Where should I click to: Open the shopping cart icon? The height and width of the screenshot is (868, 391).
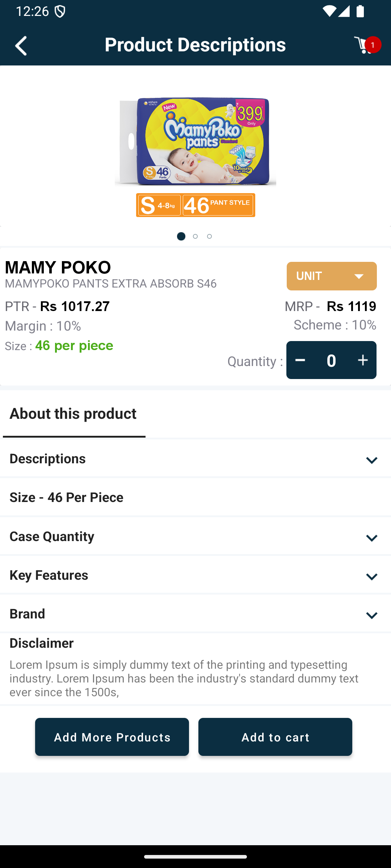point(363,46)
